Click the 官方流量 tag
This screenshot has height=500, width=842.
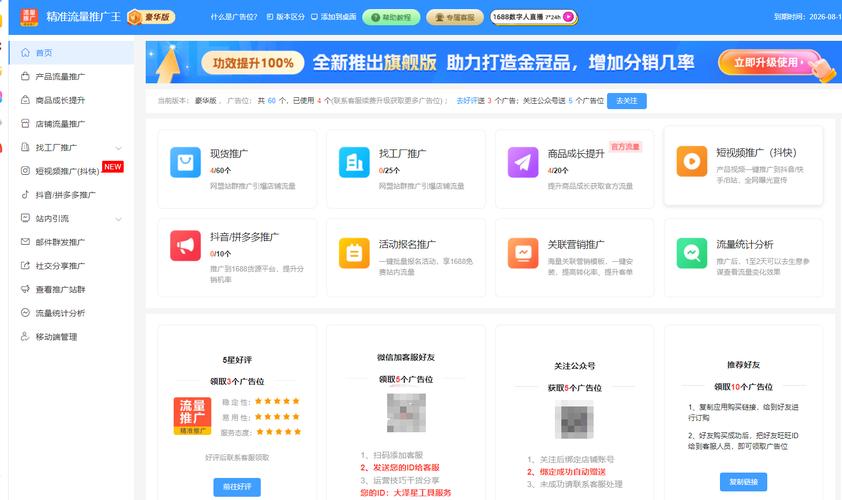tap(626, 147)
